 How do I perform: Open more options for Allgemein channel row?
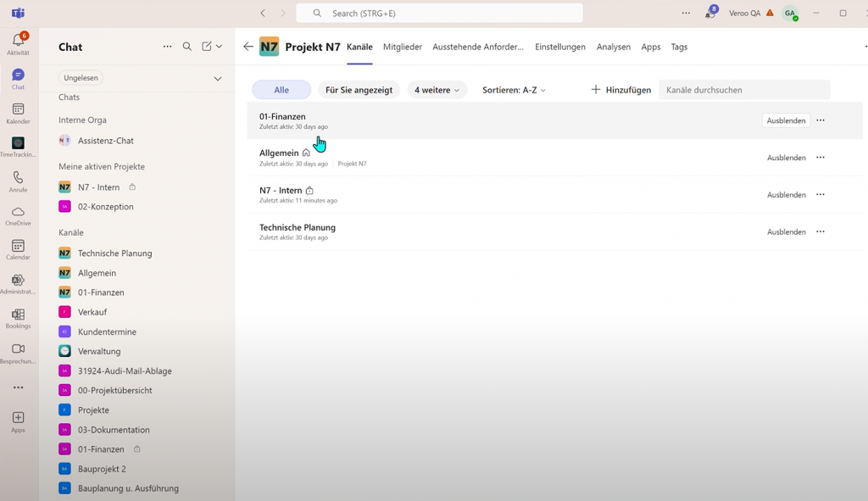tap(821, 157)
